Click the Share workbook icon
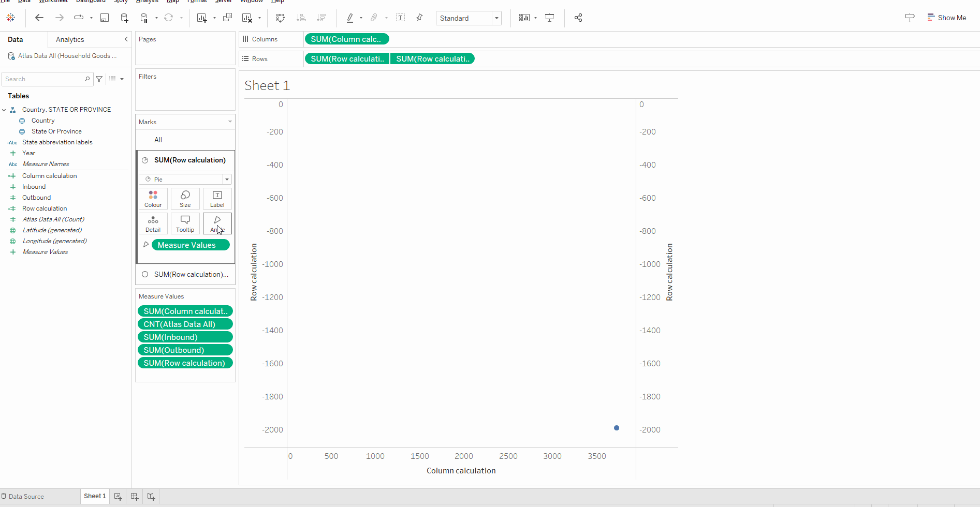980x507 pixels. point(578,18)
